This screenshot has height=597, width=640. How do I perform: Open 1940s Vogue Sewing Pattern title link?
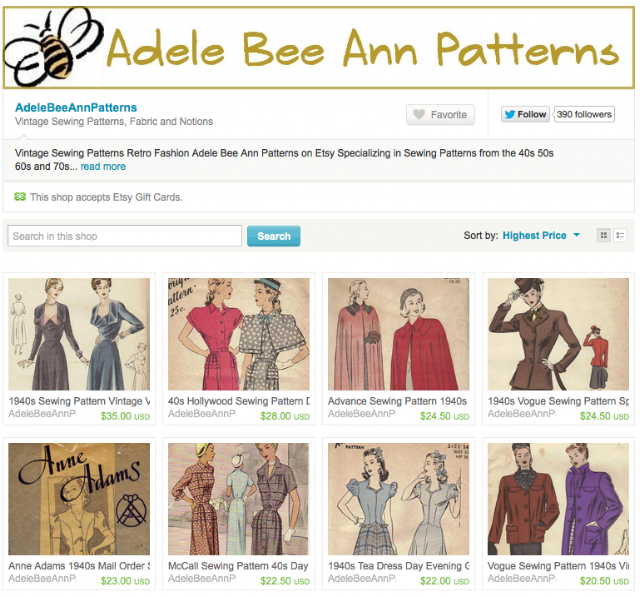tap(558, 401)
